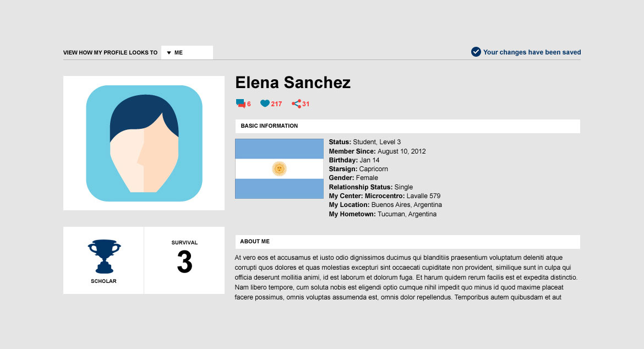Click the About Me section header
The width and height of the screenshot is (644, 349).
pos(255,242)
